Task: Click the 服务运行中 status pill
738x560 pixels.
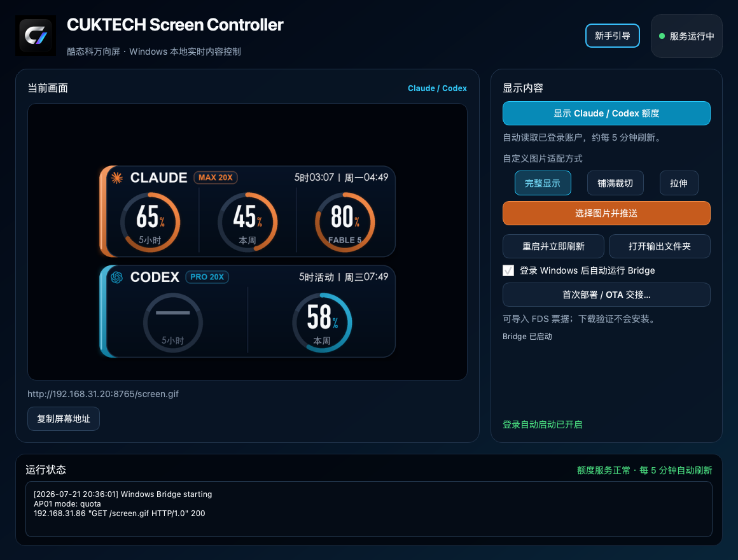Action: [686, 36]
